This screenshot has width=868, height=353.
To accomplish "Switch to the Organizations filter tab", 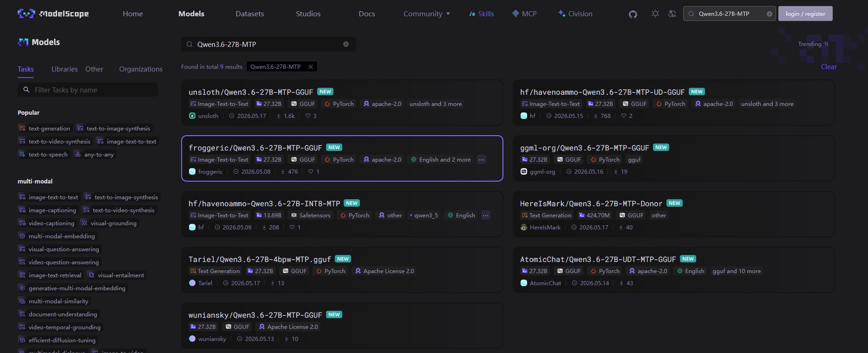I will tap(141, 69).
